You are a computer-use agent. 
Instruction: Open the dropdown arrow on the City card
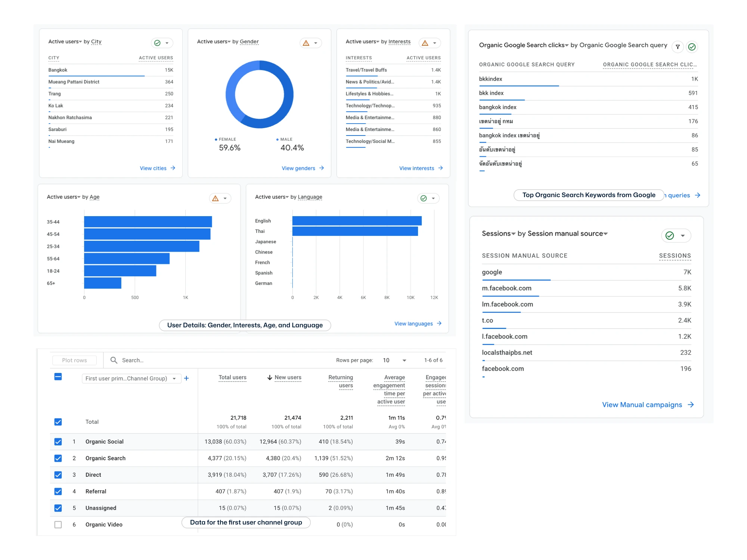coord(167,43)
